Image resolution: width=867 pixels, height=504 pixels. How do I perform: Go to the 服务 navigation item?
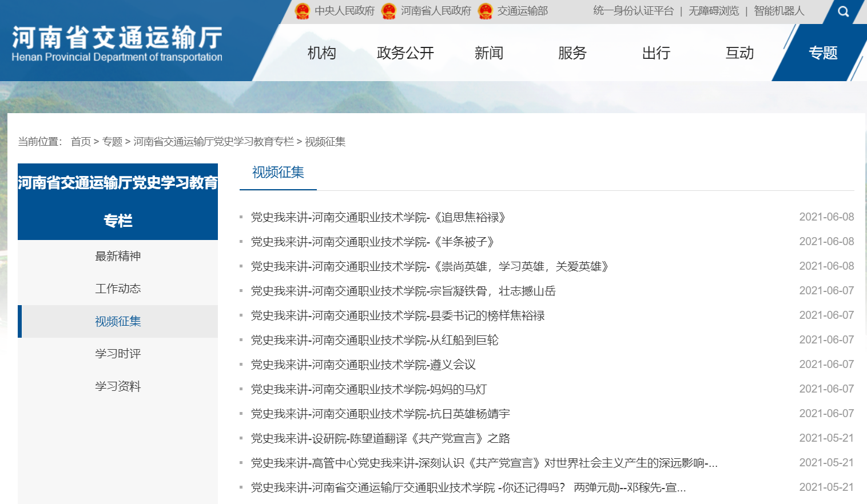coord(572,53)
